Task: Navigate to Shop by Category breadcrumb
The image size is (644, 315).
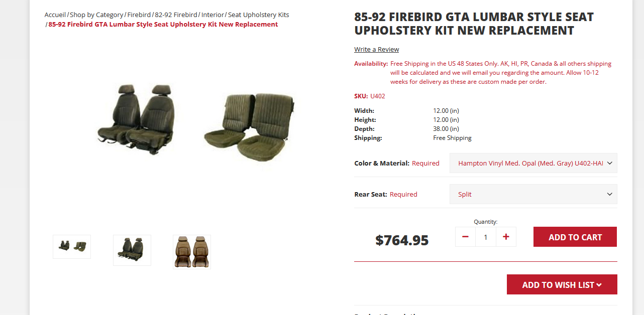Action: click(x=96, y=15)
